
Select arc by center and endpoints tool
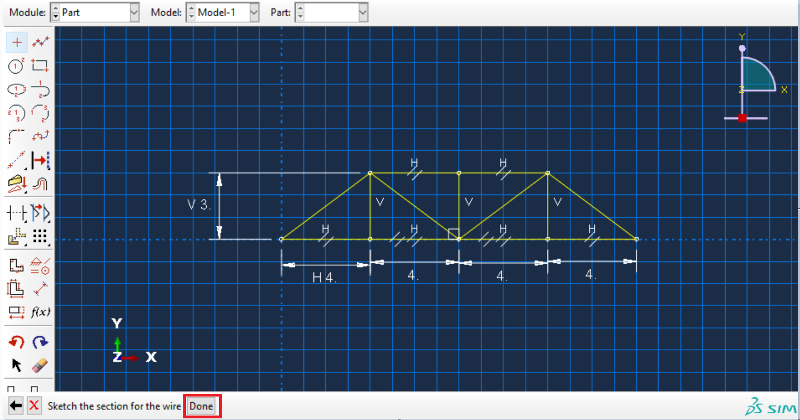click(16, 113)
